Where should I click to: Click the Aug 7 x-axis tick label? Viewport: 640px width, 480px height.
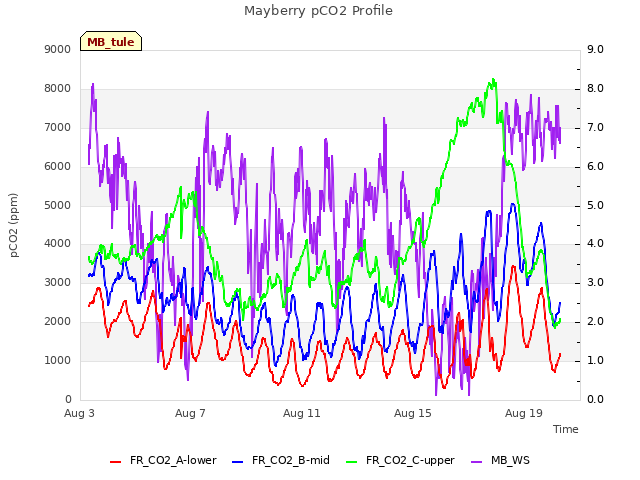click(190, 413)
